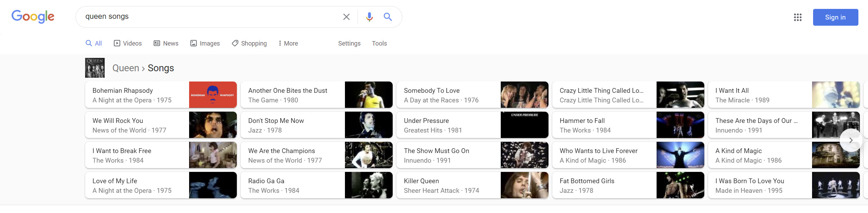Viewport: 868px width, 213px height.
Task: Start voice search with the microphone icon
Action: pos(369,17)
